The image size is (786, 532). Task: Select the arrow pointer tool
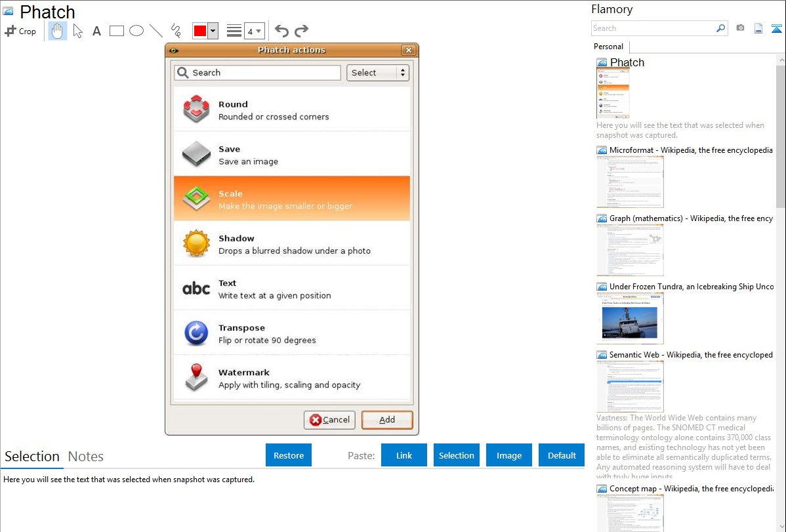click(77, 31)
